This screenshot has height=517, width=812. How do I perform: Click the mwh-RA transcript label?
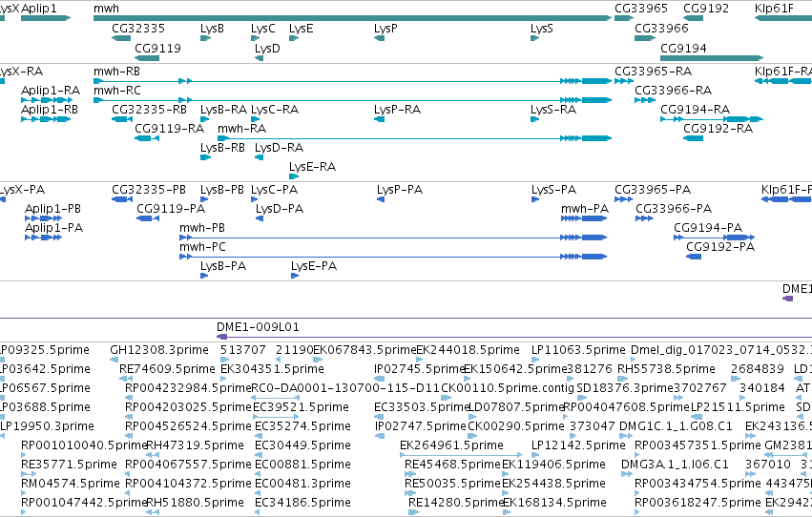click(x=241, y=129)
